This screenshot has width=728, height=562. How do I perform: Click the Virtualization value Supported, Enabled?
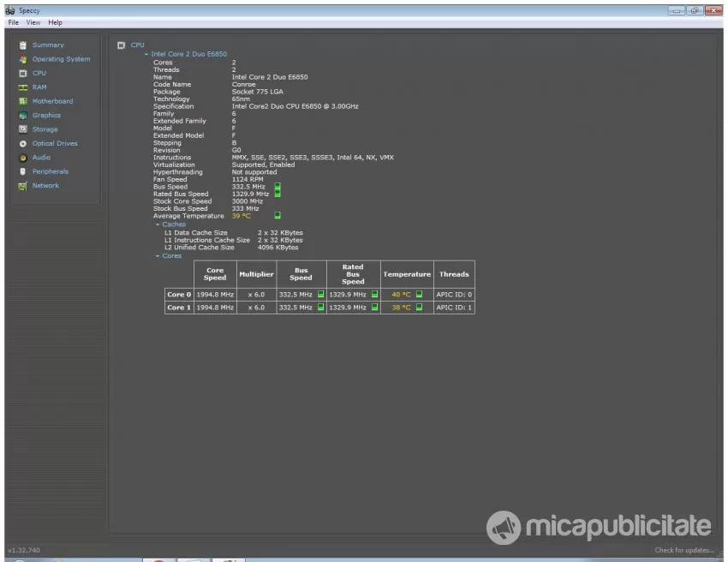click(x=263, y=164)
